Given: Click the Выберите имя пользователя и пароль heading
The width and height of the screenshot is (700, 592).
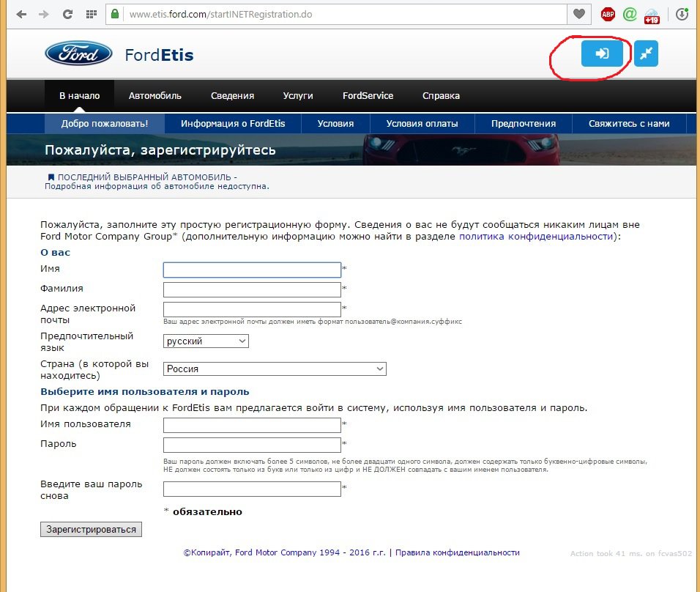Looking at the screenshot, I should (145, 392).
